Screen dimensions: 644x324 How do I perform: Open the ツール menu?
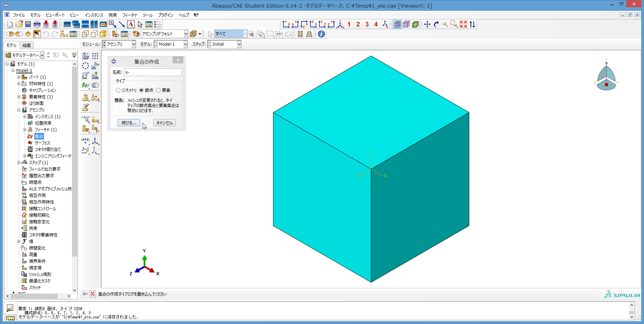coord(147,15)
